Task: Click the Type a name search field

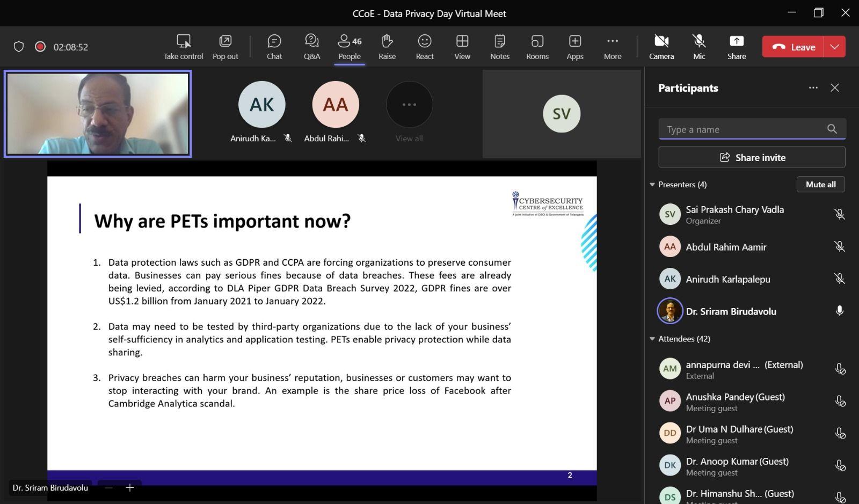Action: point(752,129)
